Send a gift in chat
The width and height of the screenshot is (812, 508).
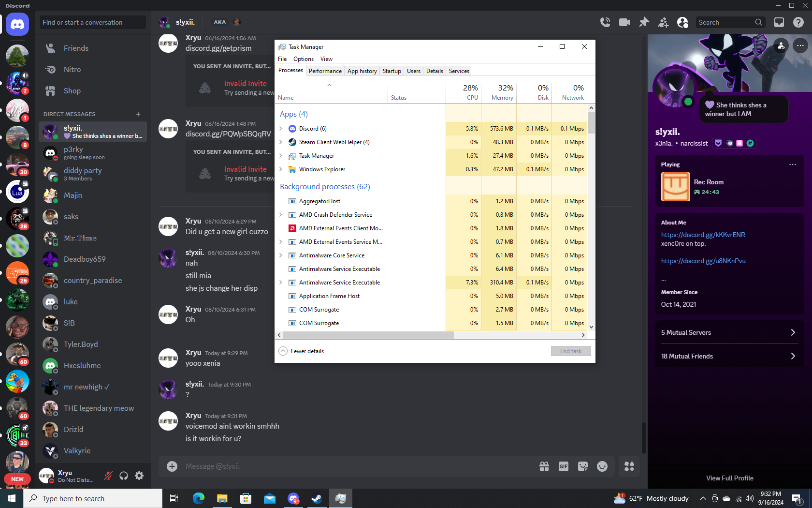coord(544,466)
